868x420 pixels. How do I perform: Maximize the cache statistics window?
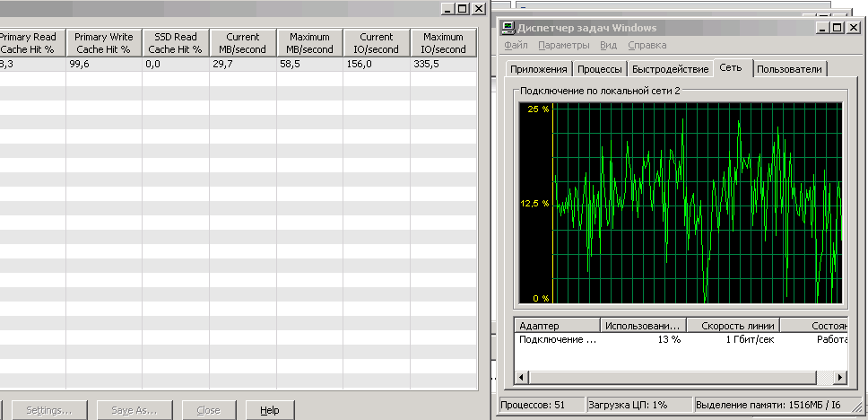(x=462, y=8)
